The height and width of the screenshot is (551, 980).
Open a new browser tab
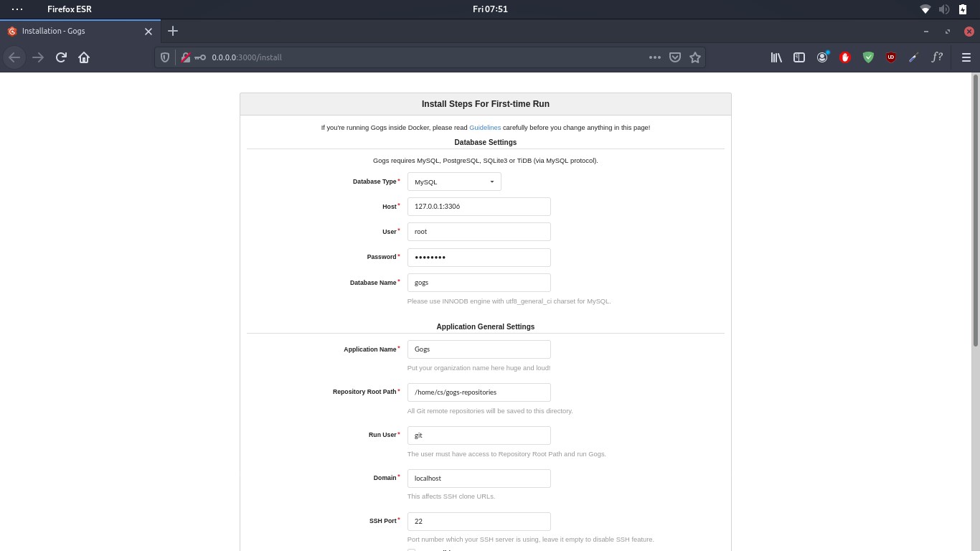click(x=173, y=31)
